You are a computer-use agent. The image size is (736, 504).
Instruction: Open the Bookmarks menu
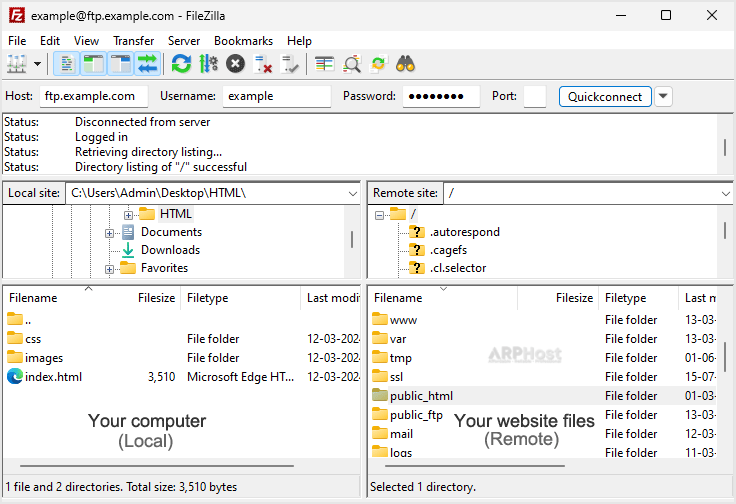tap(243, 41)
